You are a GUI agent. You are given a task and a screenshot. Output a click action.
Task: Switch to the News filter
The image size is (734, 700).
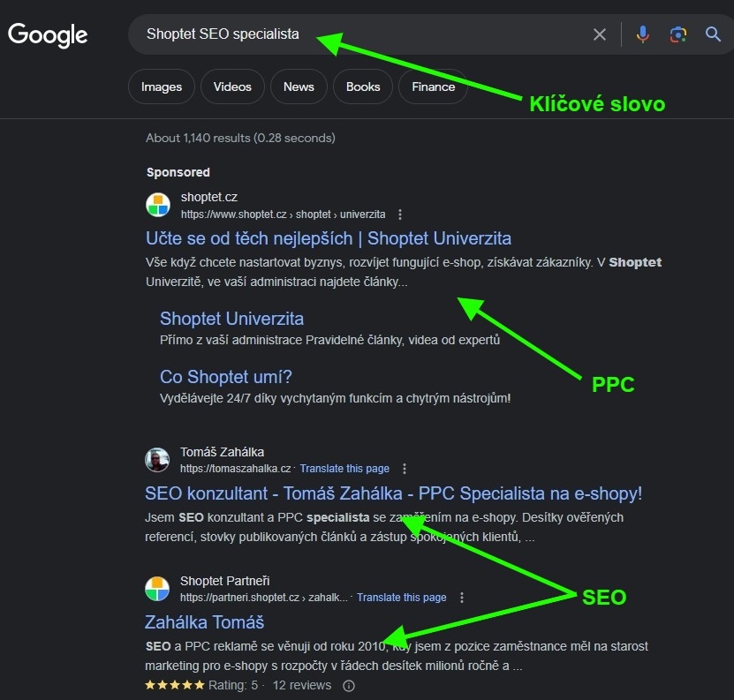pos(299,87)
